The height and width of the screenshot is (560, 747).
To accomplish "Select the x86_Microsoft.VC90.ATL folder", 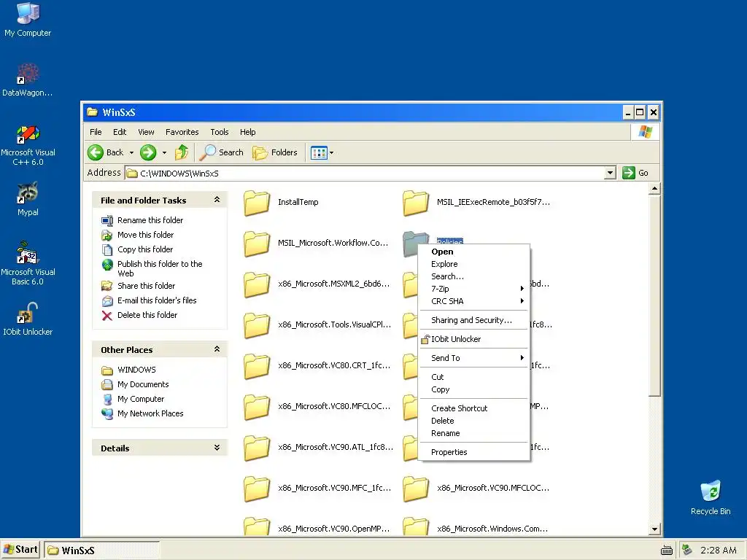I will click(x=318, y=448).
